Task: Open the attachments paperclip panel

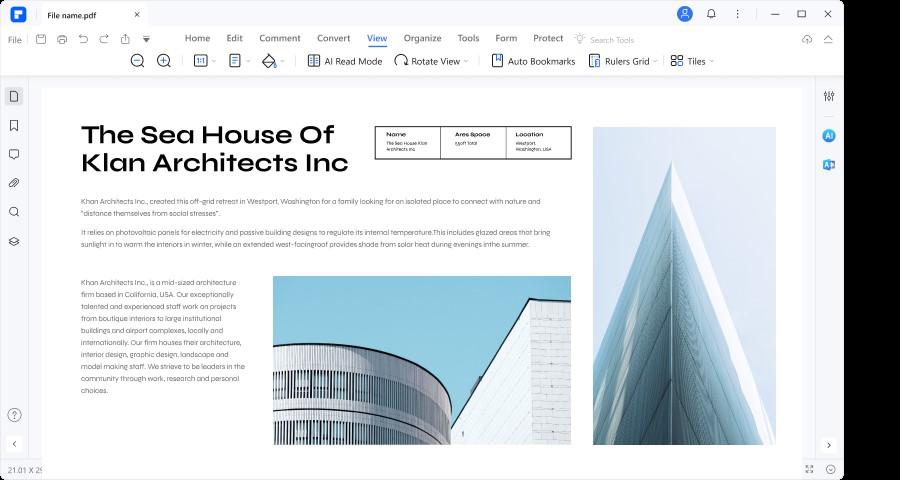Action: point(14,183)
